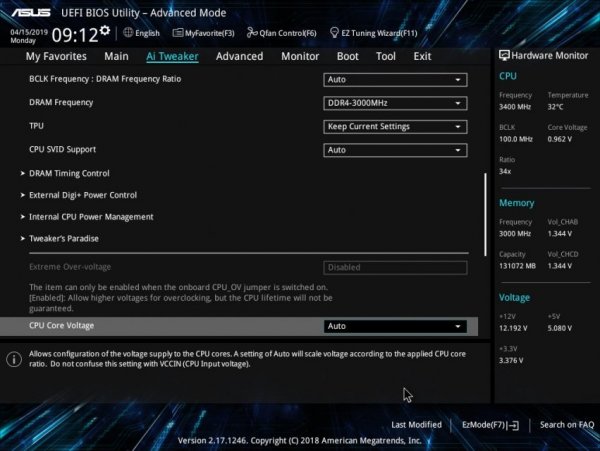Open MyFavorite(F3) list icon
The image size is (600, 451).
(178, 33)
